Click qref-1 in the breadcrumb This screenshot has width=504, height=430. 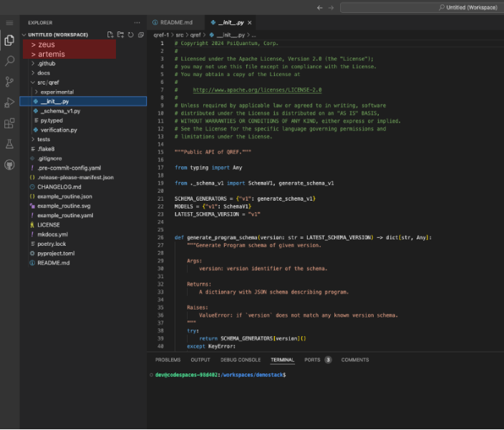click(x=161, y=35)
